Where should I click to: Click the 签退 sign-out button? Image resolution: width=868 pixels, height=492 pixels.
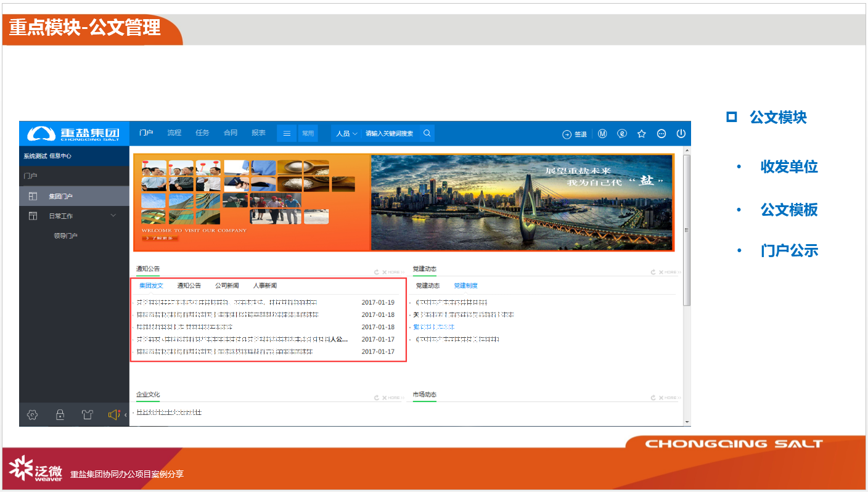click(x=575, y=134)
